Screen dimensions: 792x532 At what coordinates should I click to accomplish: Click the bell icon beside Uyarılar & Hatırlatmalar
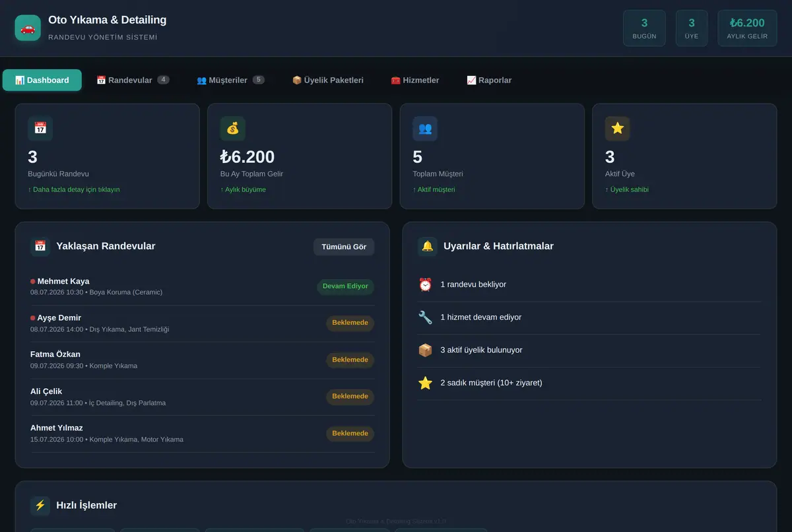click(x=428, y=246)
